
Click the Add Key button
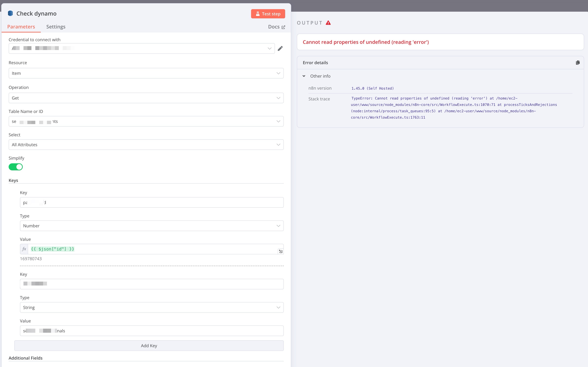[149, 346]
